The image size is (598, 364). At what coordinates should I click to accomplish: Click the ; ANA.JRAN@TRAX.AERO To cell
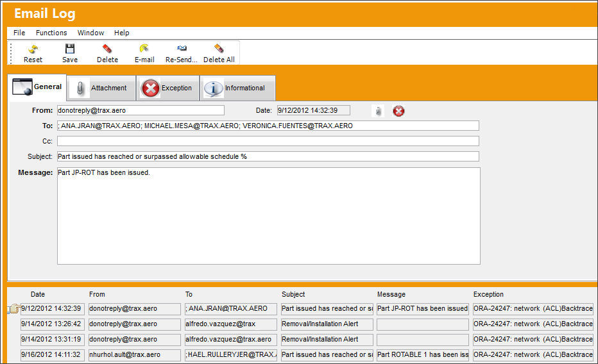(231, 309)
